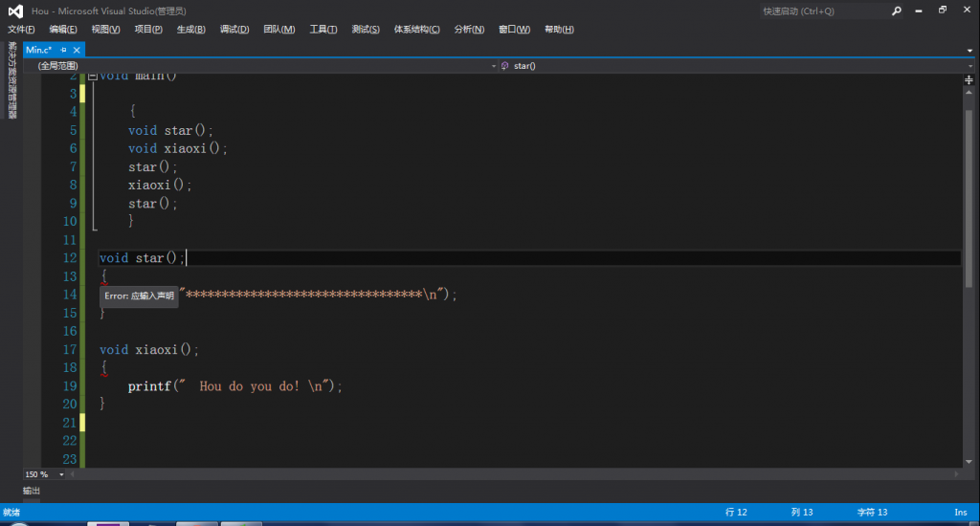This screenshot has height=526, width=980.
Task: Click the quick launch magnifier icon
Action: [x=896, y=11]
